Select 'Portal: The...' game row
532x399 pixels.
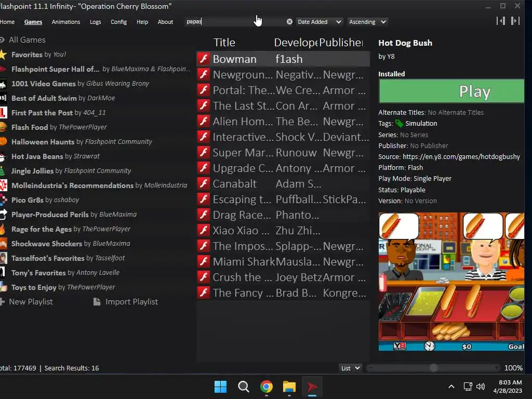point(283,90)
